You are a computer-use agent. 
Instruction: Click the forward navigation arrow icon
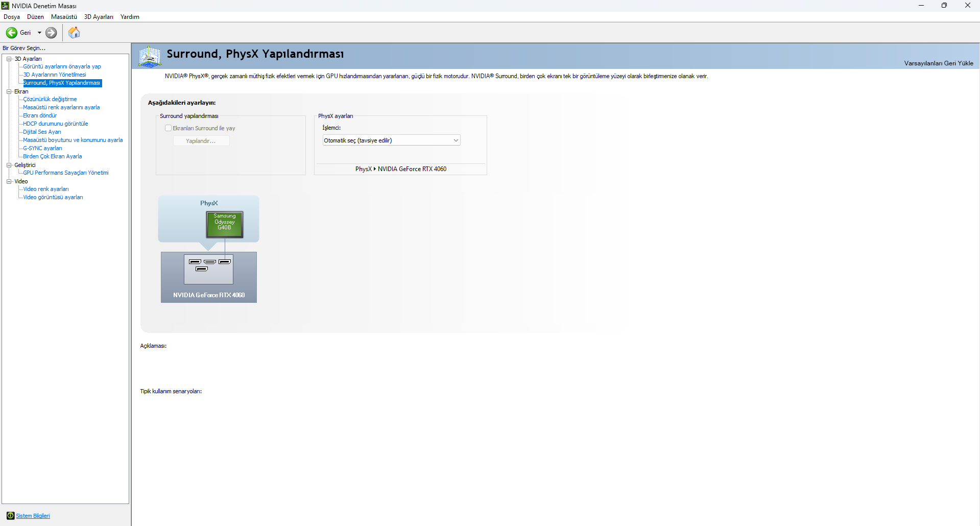pyautogui.click(x=51, y=33)
